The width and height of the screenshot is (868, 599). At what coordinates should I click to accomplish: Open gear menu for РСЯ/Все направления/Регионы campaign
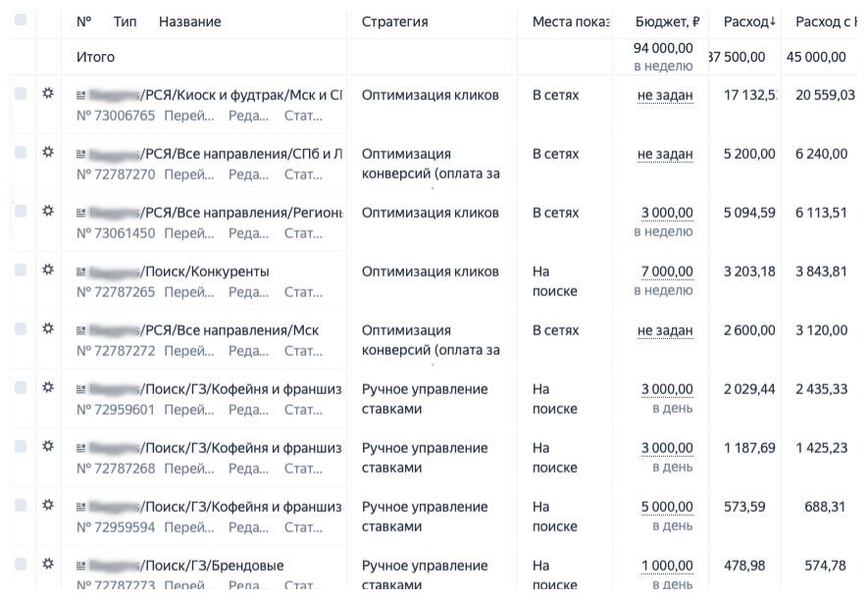(x=48, y=211)
